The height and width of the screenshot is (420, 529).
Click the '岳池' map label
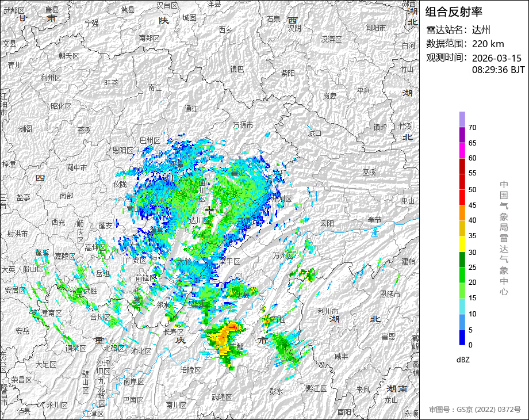tap(103, 274)
